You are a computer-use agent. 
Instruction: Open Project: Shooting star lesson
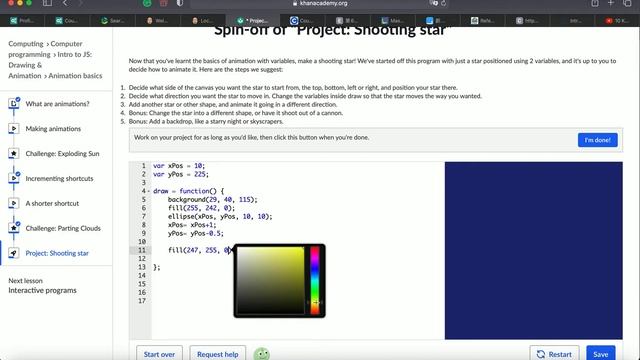click(57, 253)
